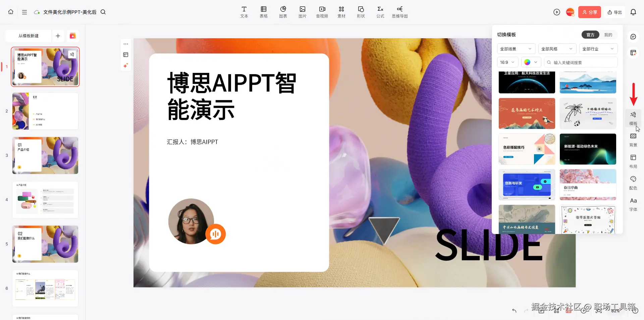
Task: Select the palm tree sketch template
Action: tap(588, 113)
